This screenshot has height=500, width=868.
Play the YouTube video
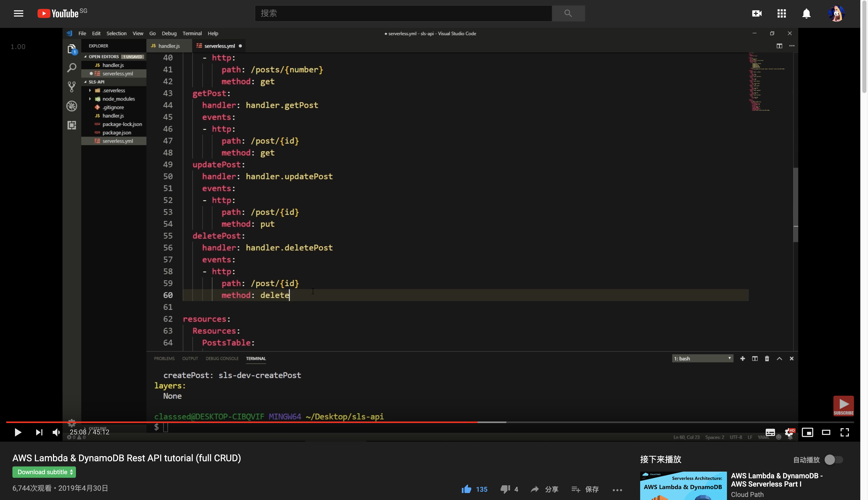18,432
